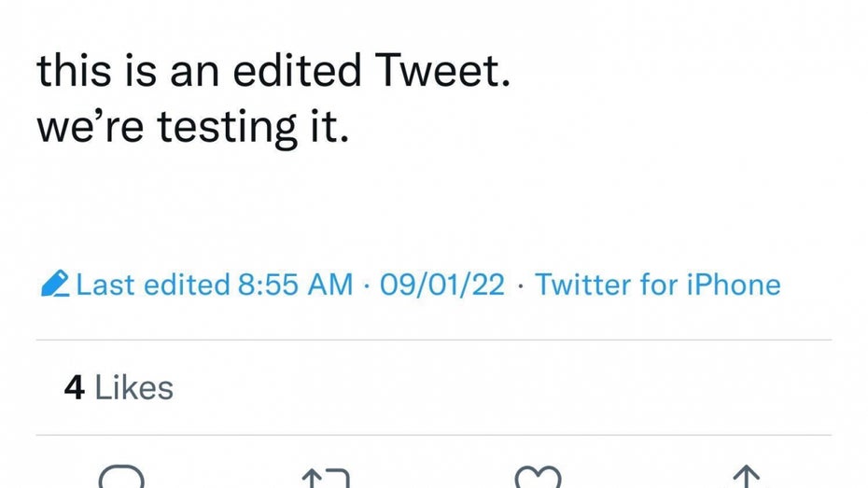Open the 'Twitter for iPhone' source link
The width and height of the screenshot is (868, 488).
click(657, 285)
